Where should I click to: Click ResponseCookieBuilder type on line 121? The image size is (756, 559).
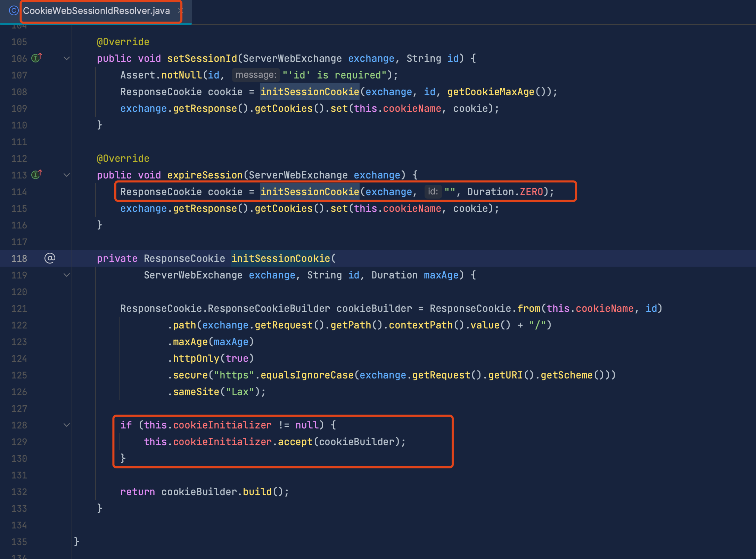pyautogui.click(x=269, y=308)
